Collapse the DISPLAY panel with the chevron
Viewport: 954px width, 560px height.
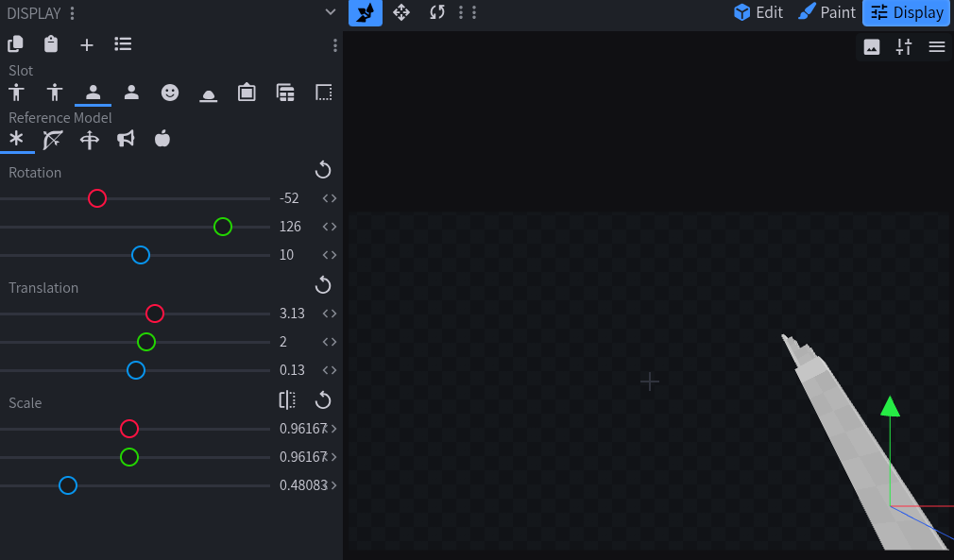click(331, 12)
